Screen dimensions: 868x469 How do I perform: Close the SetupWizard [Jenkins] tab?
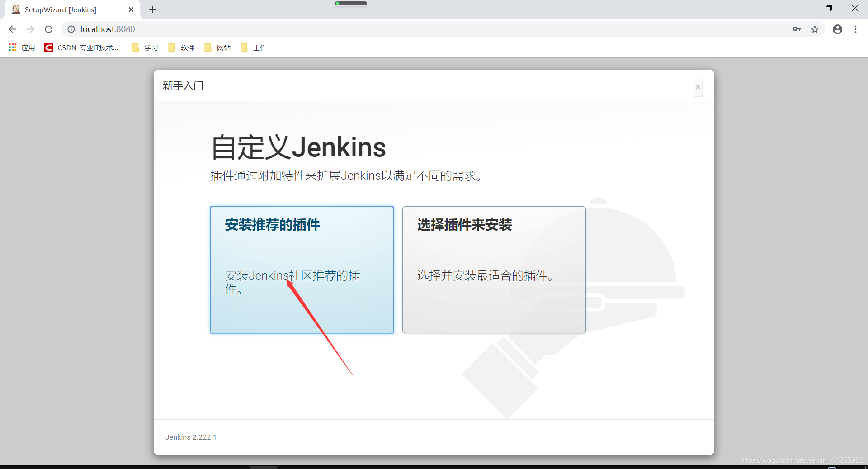[131, 9]
